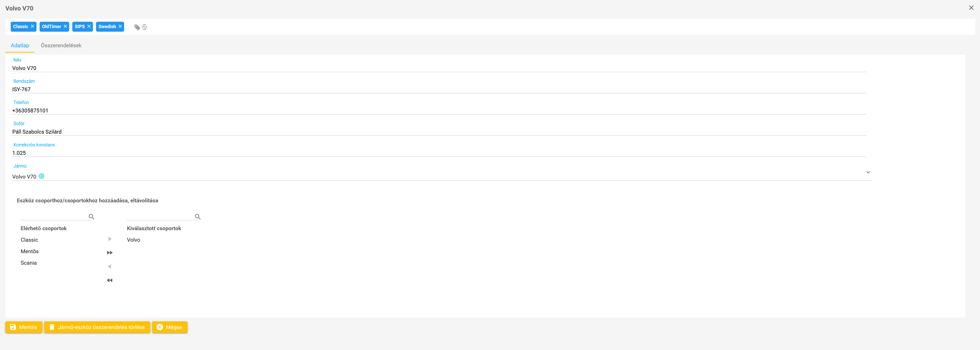Screen dimensions: 980x350
Task: Select Scania in available groups
Action: click(29, 263)
